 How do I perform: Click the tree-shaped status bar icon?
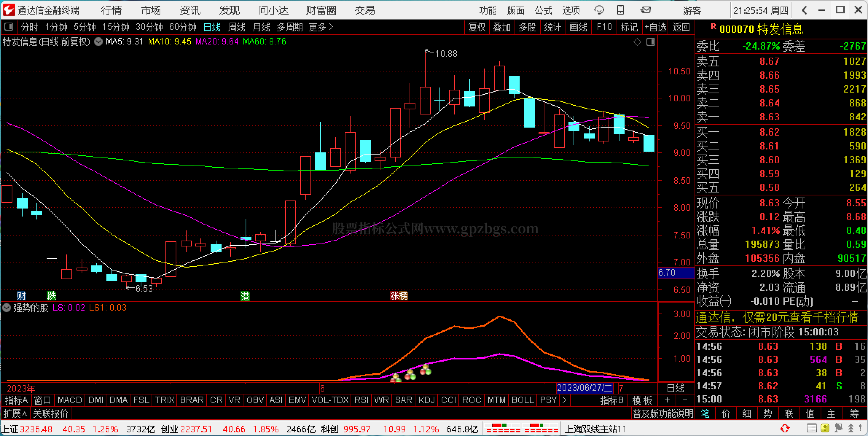tap(851, 428)
